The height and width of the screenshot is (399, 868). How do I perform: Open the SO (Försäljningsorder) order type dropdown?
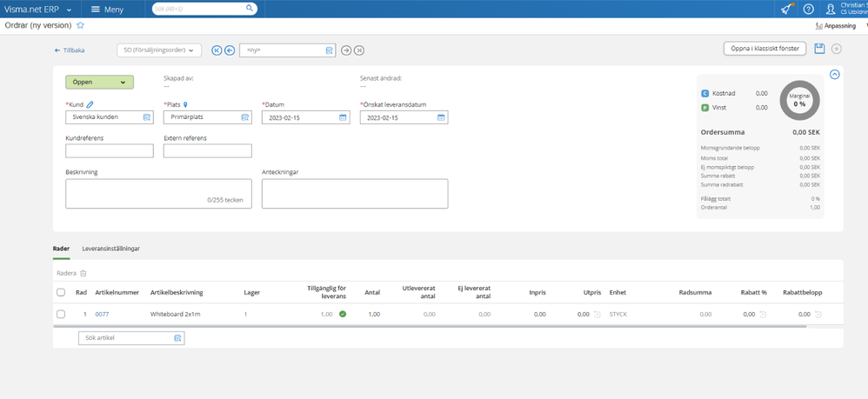point(159,50)
